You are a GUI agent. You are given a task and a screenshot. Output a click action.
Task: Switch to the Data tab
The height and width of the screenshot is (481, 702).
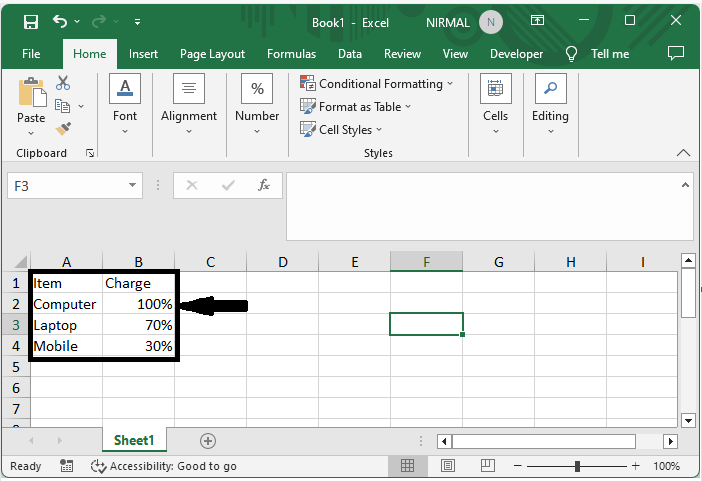tap(350, 54)
